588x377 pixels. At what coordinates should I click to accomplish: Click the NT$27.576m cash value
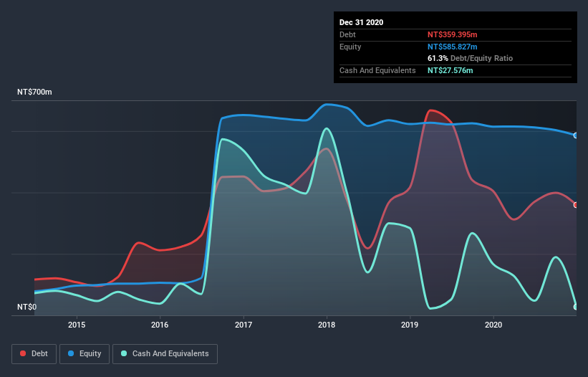click(450, 70)
